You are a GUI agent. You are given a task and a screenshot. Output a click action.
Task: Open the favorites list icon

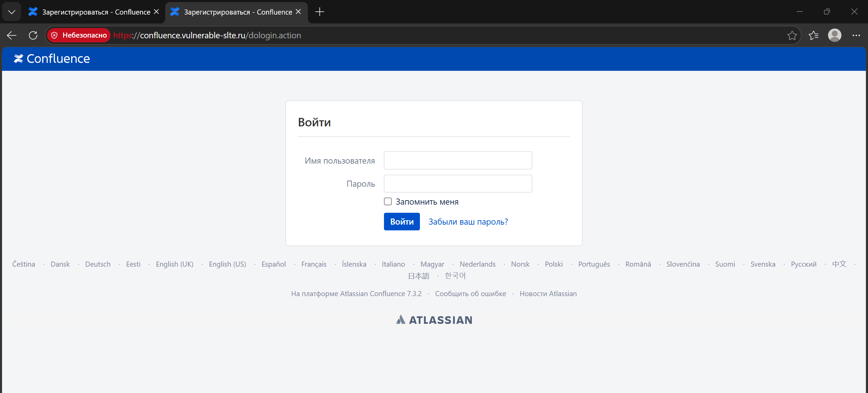point(813,35)
